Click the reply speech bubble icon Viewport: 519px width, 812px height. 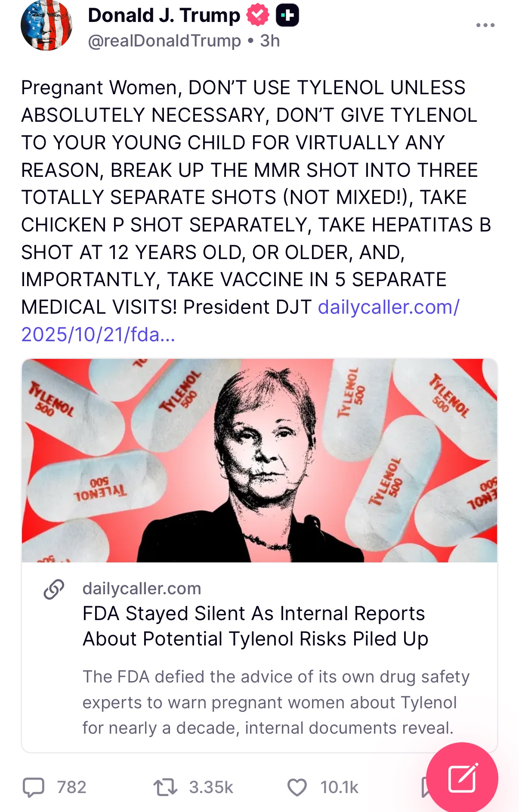point(33,787)
